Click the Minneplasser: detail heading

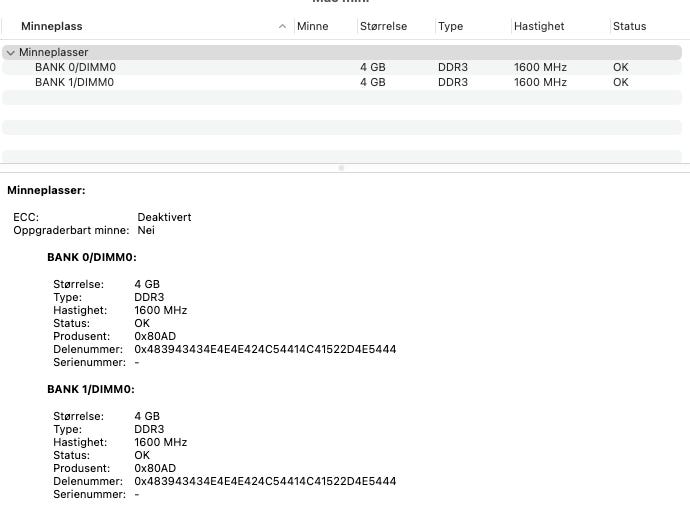[46, 191]
